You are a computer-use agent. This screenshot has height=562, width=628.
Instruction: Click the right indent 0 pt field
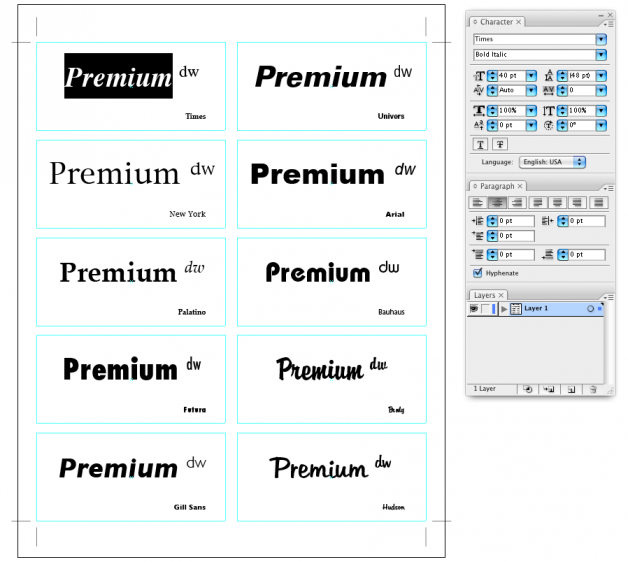586,221
